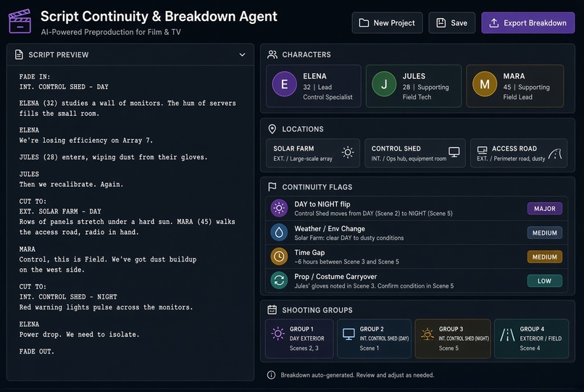Click 'Red warning lights pulse' script line
The image size is (584, 392).
[x=106, y=307]
